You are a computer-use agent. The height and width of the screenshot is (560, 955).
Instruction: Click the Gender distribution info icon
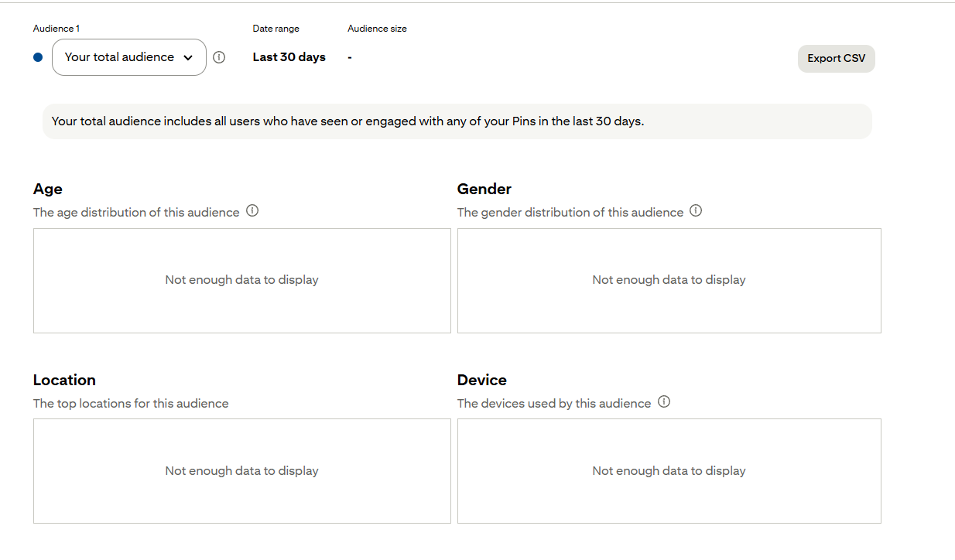(x=696, y=210)
